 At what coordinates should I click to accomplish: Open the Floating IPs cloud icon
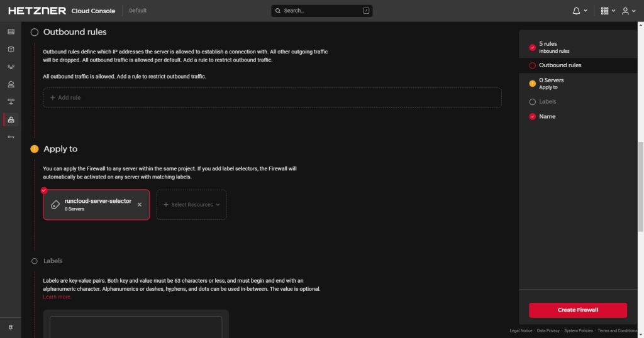[11, 84]
